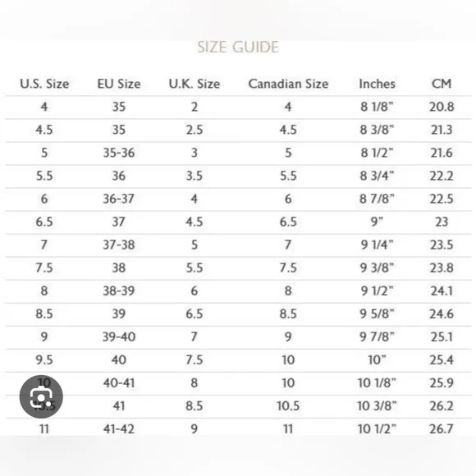This screenshot has height=476, width=476.
Task: Select the 9 5/8" inches cell
Action: click(377, 314)
